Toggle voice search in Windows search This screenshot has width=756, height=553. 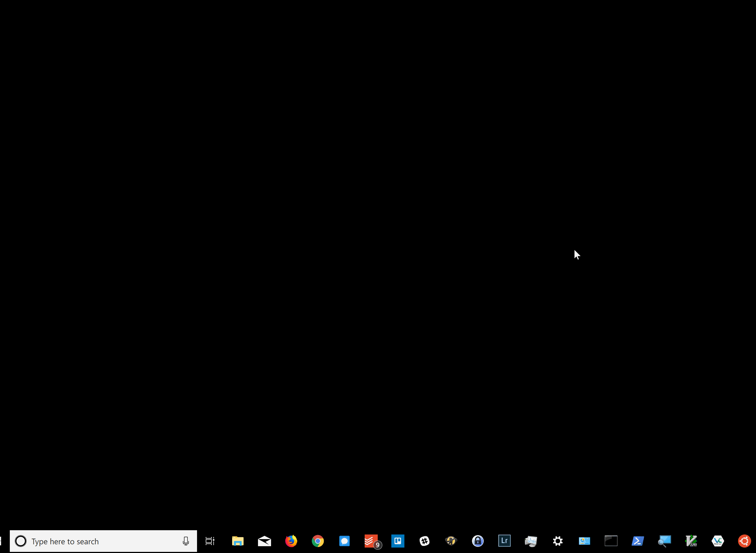tap(186, 541)
